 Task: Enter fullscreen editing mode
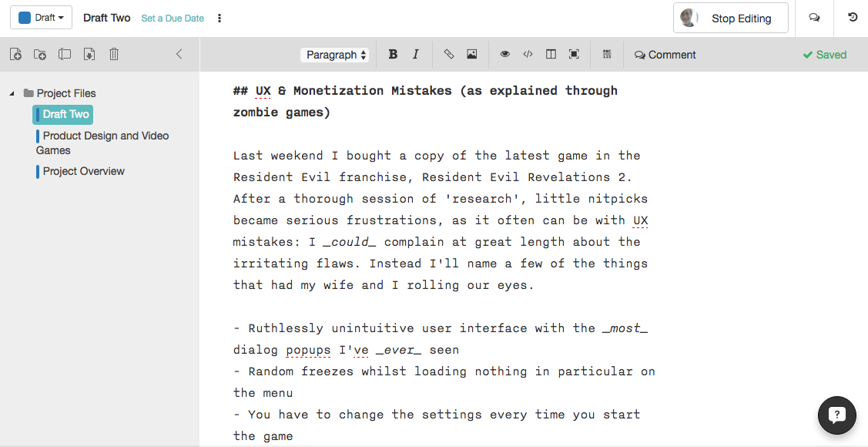[x=574, y=55]
